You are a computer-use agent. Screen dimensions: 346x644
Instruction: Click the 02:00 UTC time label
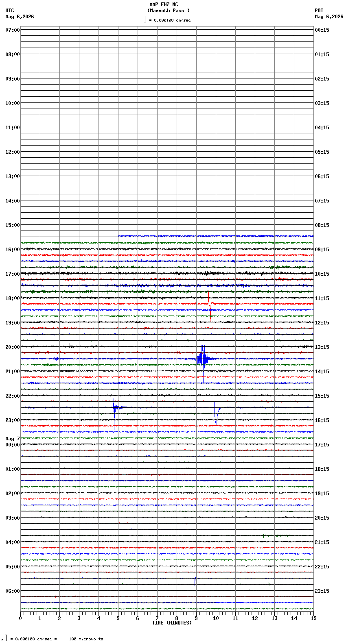(13, 494)
